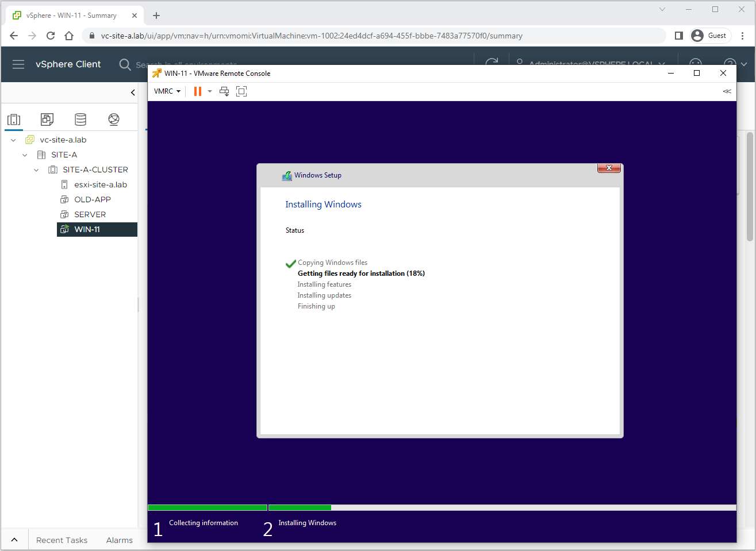This screenshot has width=756, height=551.
Task: Close the Windows Setup dialog
Action: 609,168
